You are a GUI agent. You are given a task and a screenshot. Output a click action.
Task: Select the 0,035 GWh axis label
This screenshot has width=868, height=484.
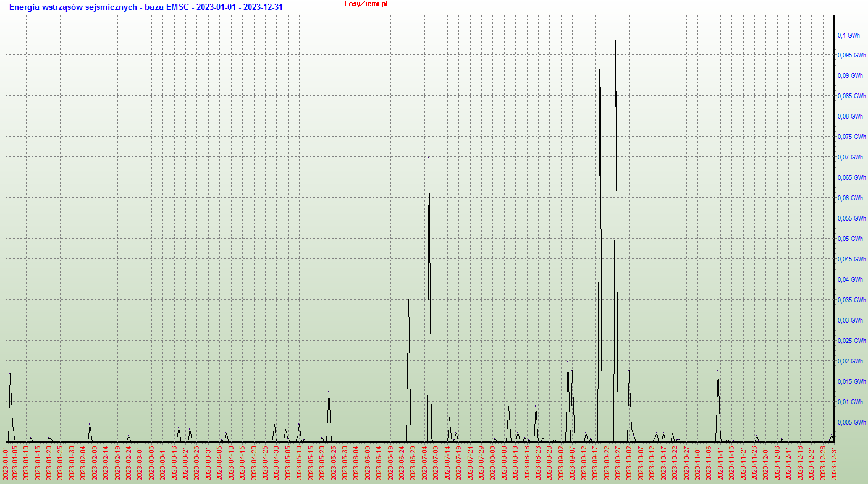click(x=851, y=300)
